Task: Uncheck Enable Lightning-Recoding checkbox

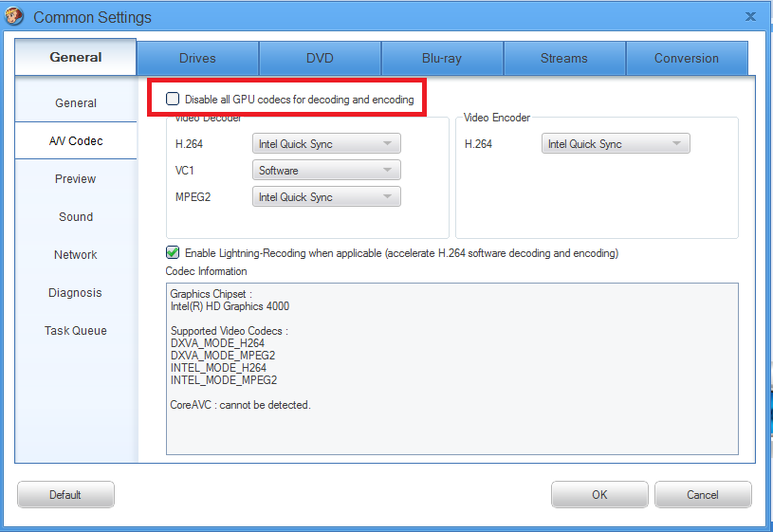Action: 173,253
